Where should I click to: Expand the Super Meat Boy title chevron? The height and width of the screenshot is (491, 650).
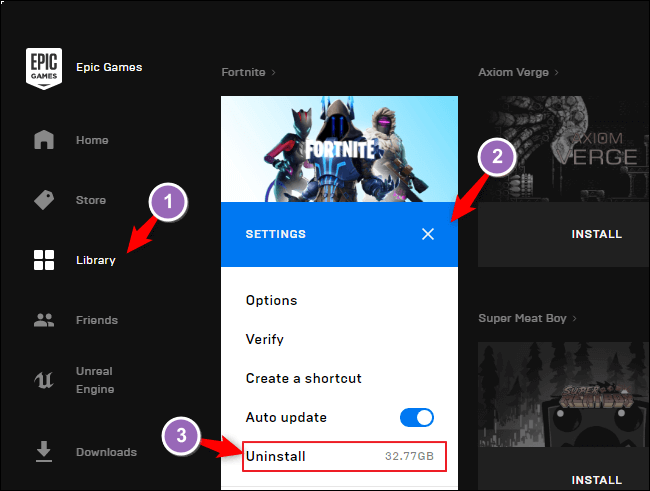(x=576, y=318)
